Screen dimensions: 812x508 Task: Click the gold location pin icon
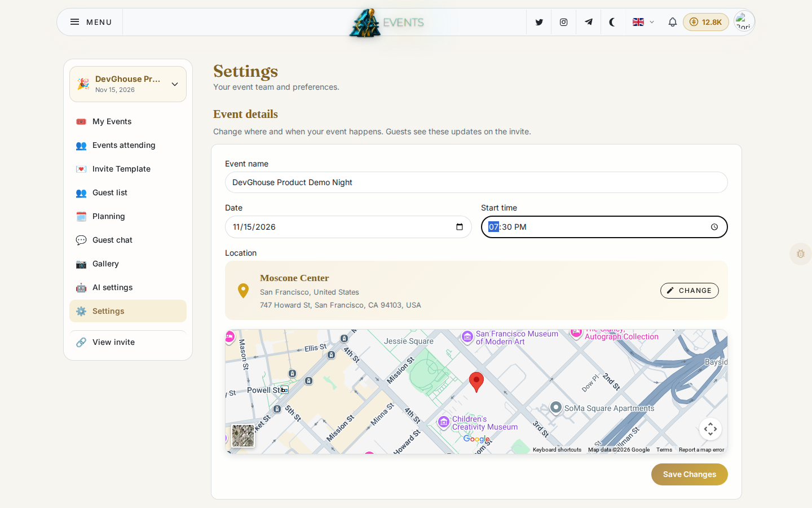243,291
